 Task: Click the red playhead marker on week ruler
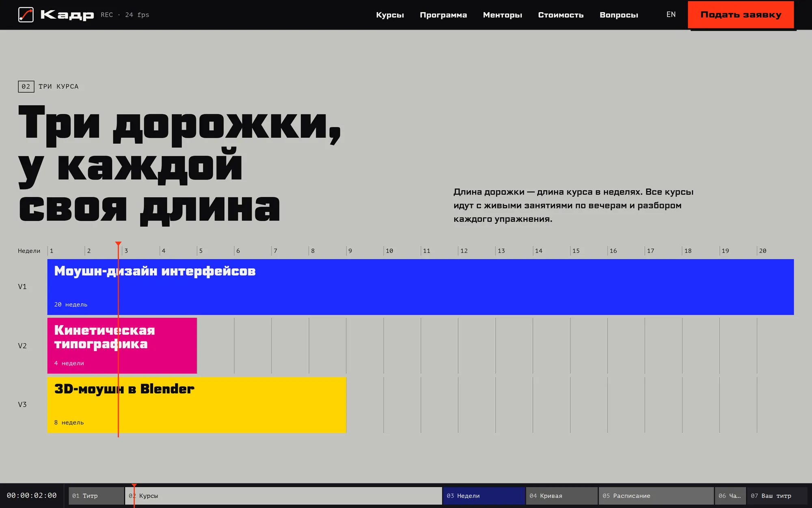118,244
